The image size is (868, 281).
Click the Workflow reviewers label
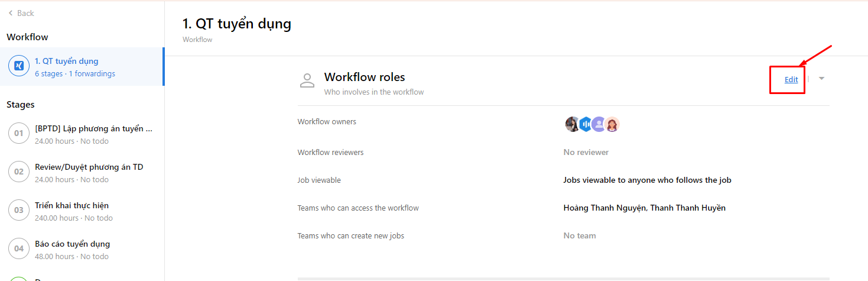pos(331,153)
